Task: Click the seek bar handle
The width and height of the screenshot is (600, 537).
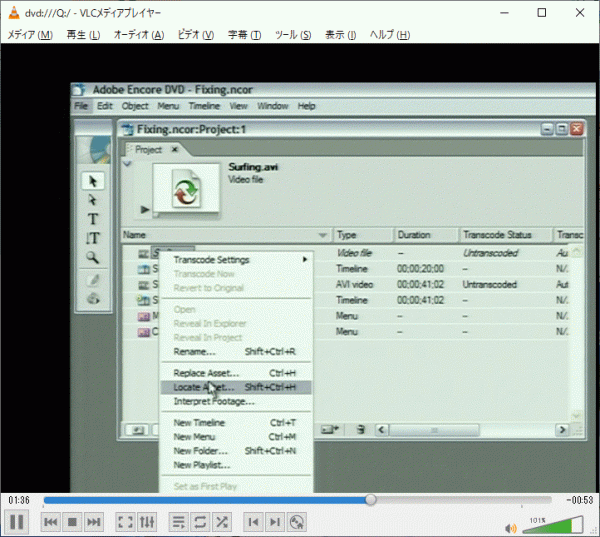Action: coord(370,499)
